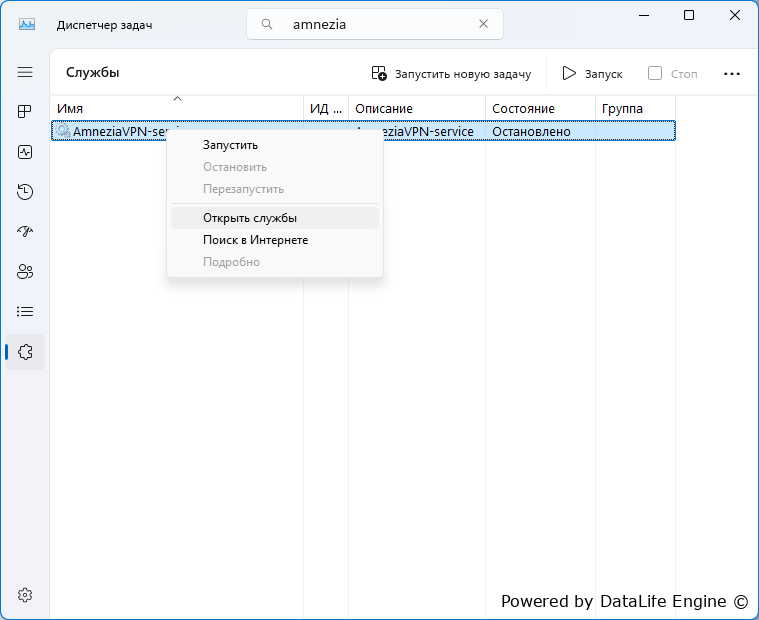Screen dimensions: 759x620
Task: Choose Поиск в Интернете menu entry
Action: point(275,240)
